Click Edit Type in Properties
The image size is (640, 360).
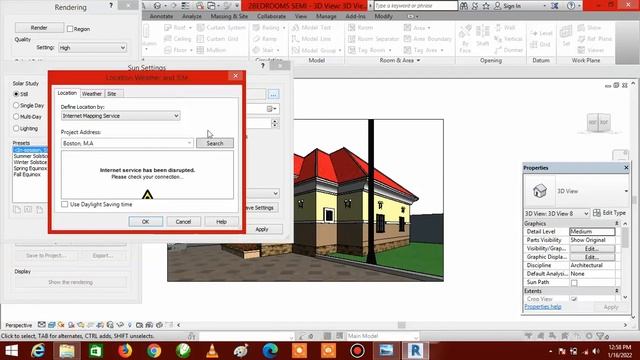[609, 213]
